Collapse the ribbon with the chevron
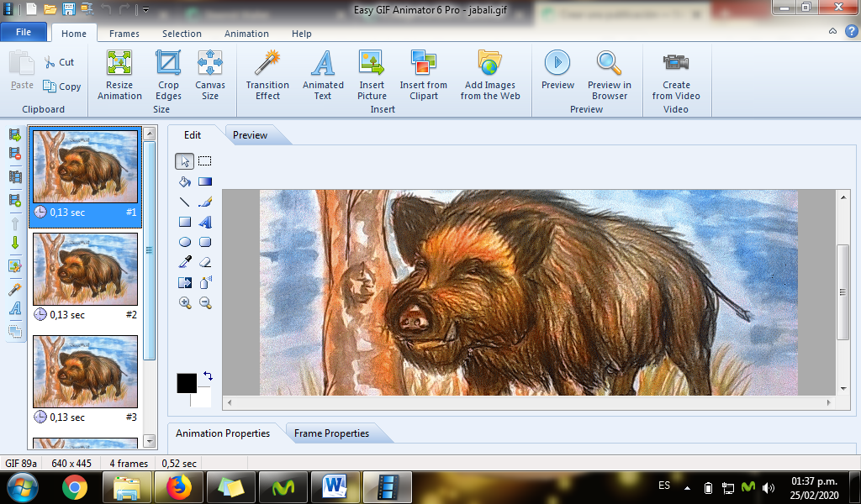Screen dimensions: 861x504 [x=833, y=32]
